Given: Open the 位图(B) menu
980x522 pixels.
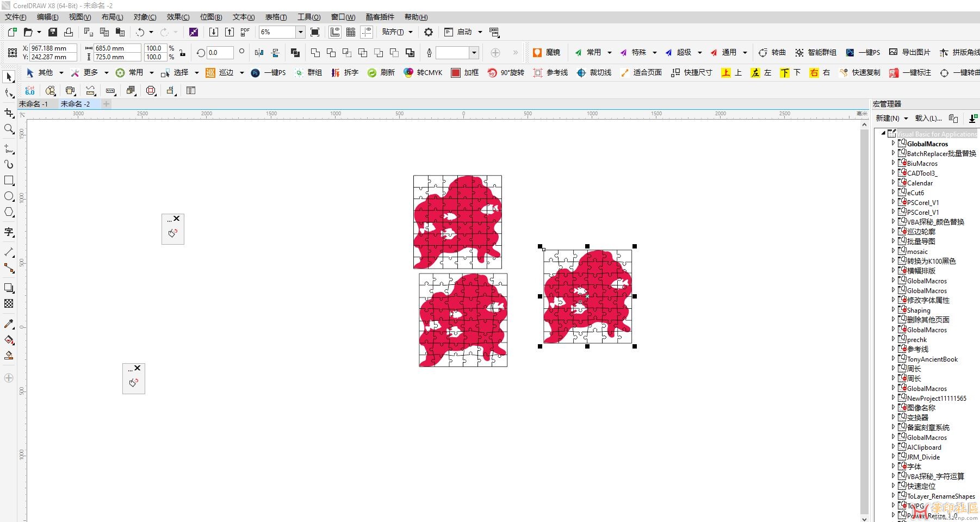Looking at the screenshot, I should [x=211, y=17].
